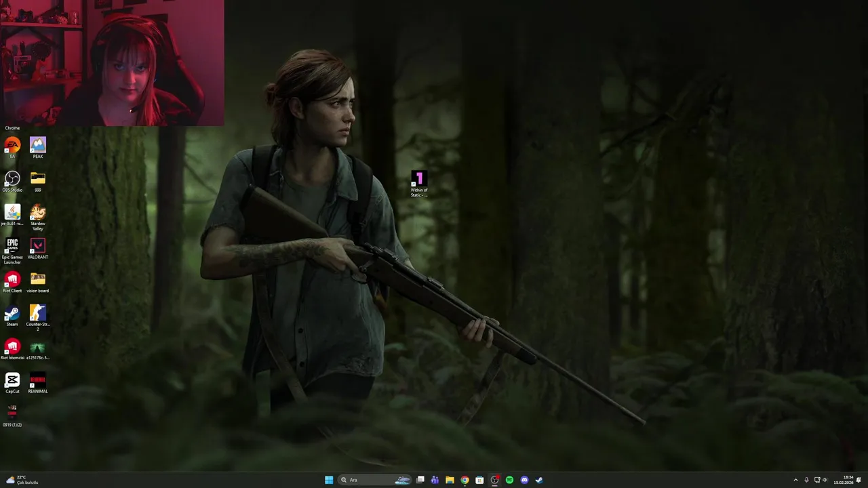Open the weather widget showing 22°C

tap(22, 480)
